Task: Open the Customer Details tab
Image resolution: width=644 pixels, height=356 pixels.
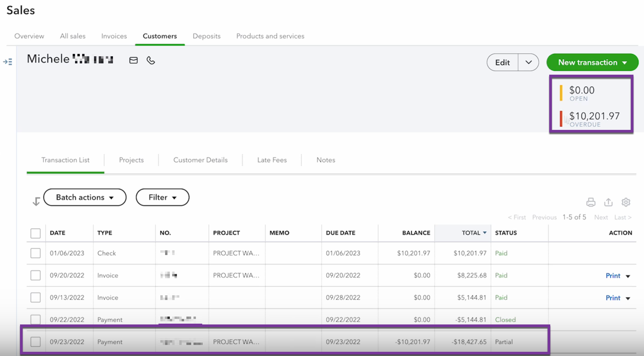Action: tap(200, 160)
